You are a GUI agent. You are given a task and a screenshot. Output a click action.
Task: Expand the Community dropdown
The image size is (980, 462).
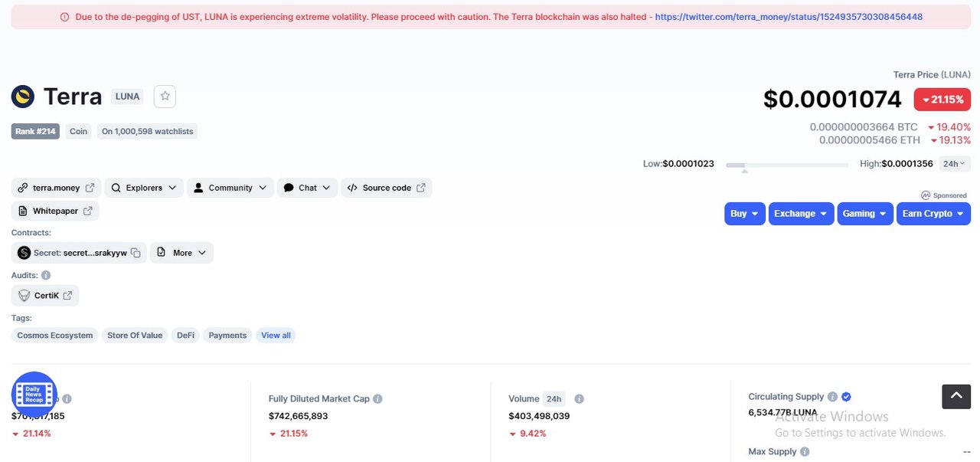pyautogui.click(x=230, y=188)
